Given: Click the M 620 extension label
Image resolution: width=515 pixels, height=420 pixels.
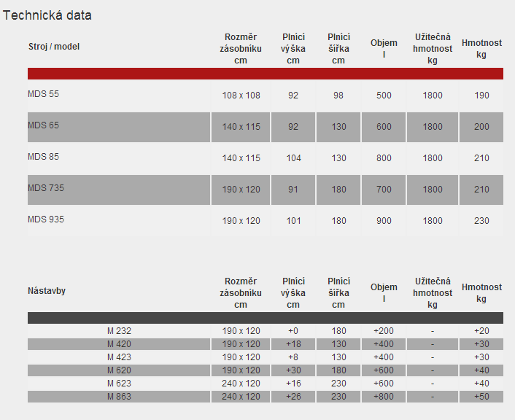Looking at the screenshot, I should point(119,370).
